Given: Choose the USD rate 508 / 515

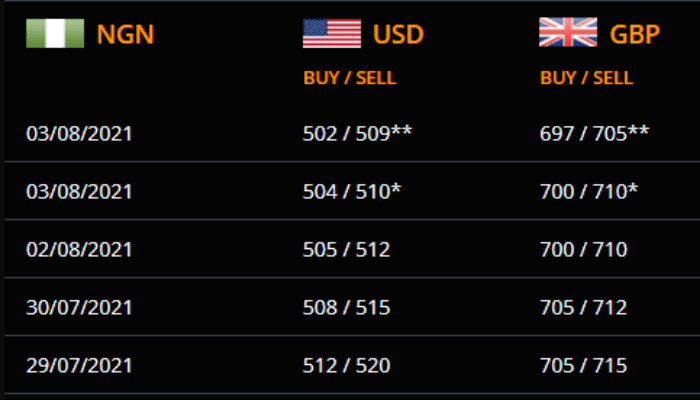Looking at the screenshot, I should coord(346,307).
